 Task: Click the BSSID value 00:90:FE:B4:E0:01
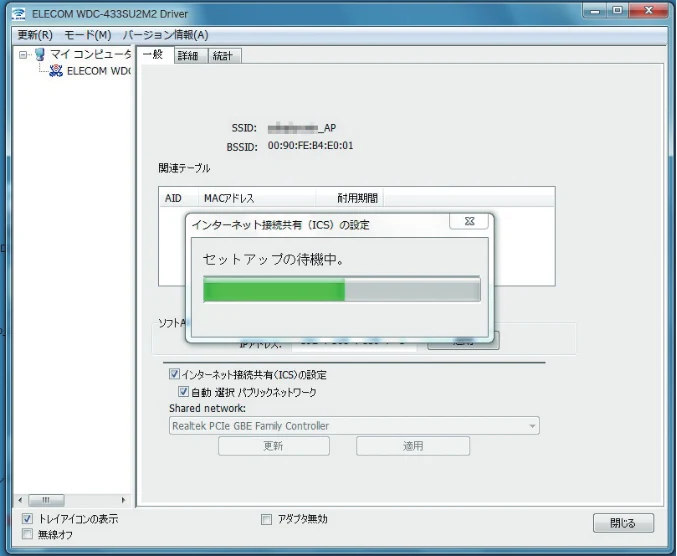point(310,145)
